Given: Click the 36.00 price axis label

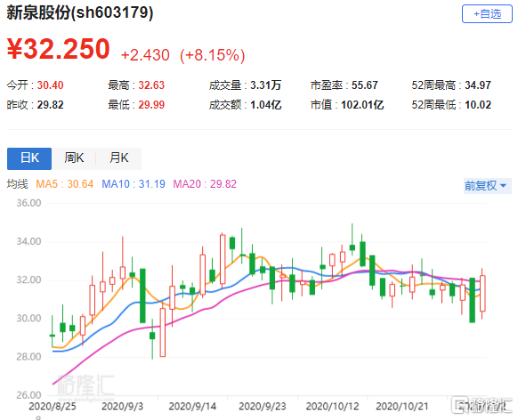Looking at the screenshot, I should [28, 203].
